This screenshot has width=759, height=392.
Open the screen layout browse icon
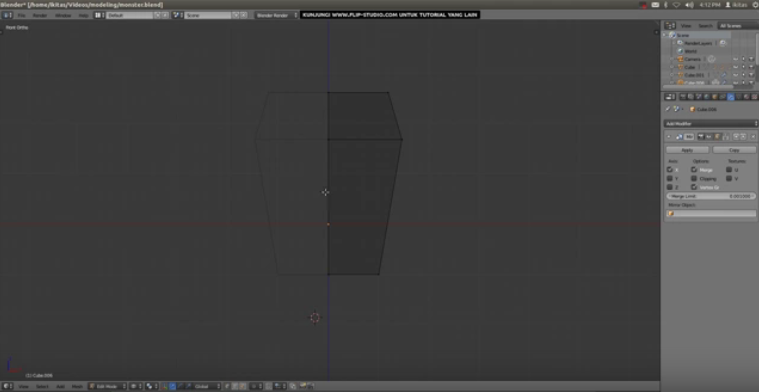pos(99,15)
